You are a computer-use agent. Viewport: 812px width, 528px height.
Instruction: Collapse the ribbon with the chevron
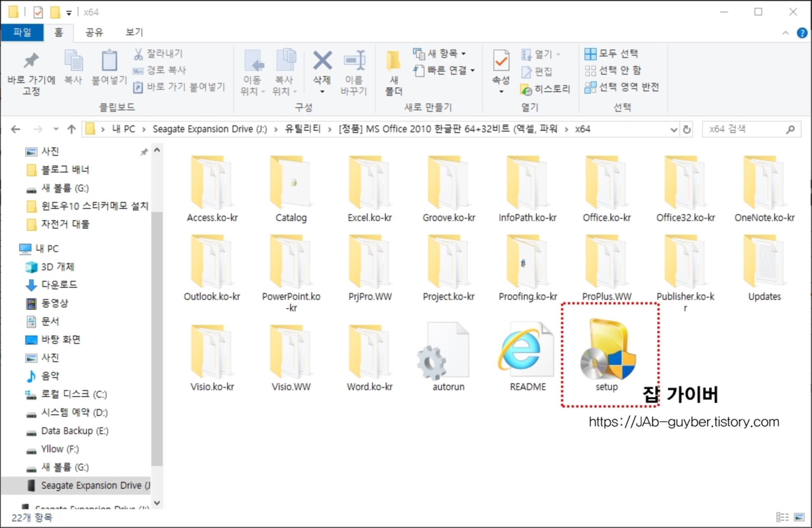(785, 33)
